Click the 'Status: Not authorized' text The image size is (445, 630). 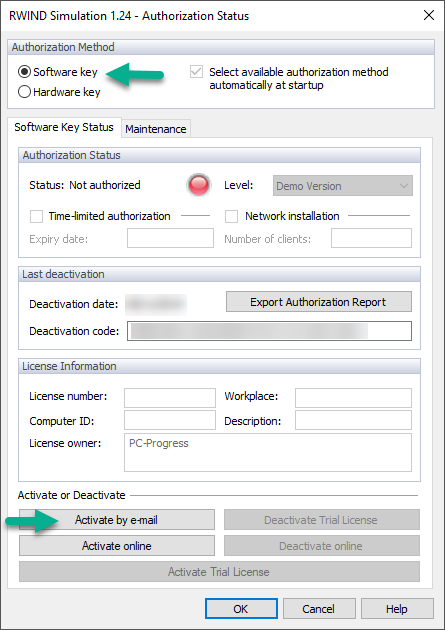[85, 185]
